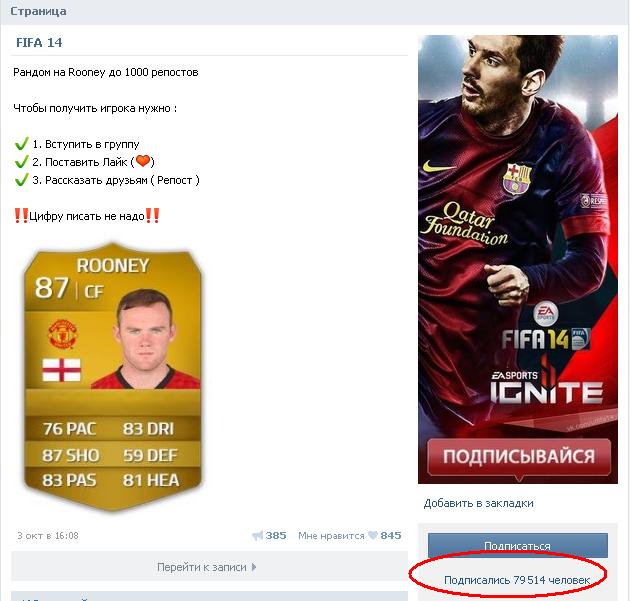Click the England flag on the Rooney card
631x601 pixels.
(62, 370)
